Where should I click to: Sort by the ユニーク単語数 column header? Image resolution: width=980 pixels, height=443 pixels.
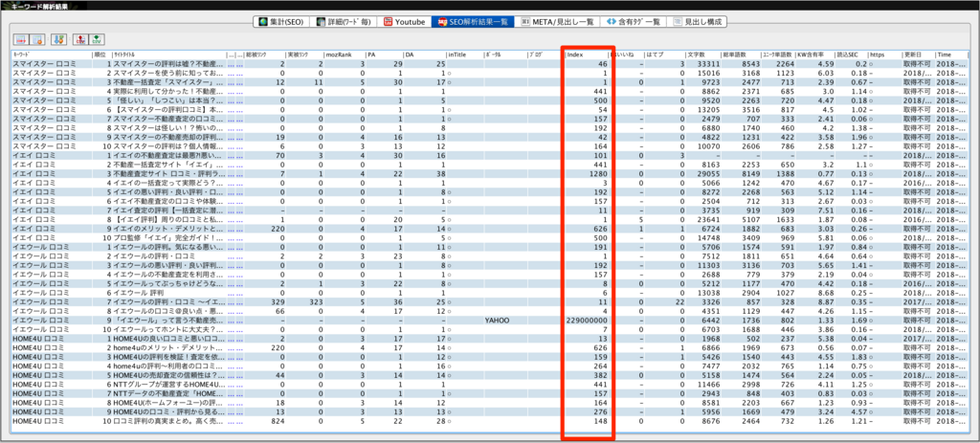(x=777, y=55)
